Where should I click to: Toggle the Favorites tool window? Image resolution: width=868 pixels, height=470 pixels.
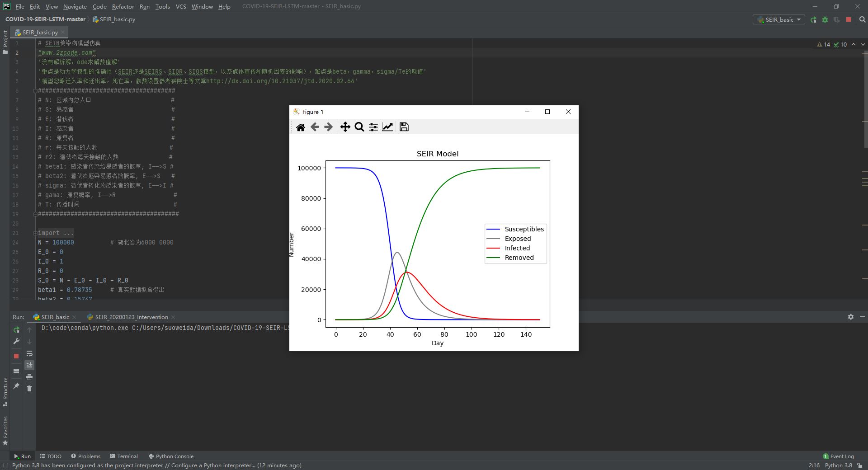coord(5,431)
